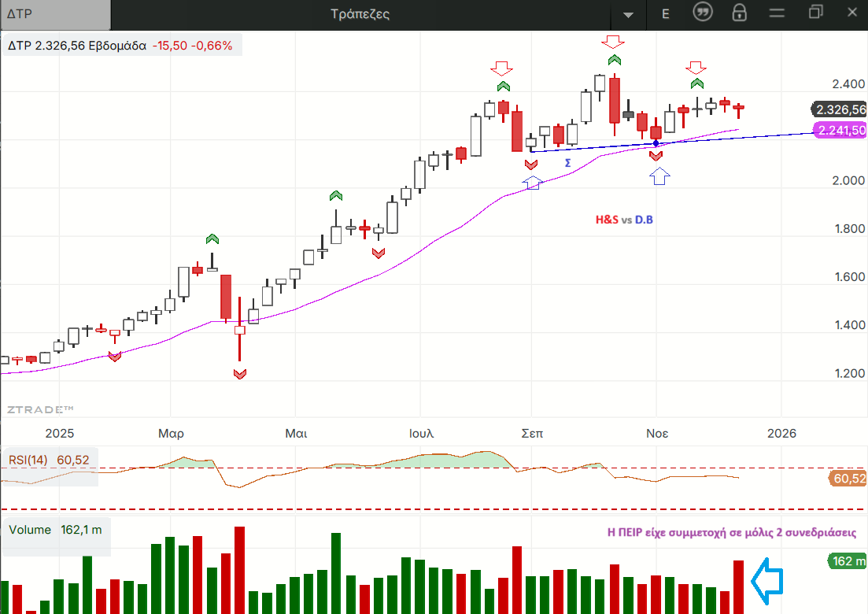
Task: Click the black 2.326,56 current price tag
Action: pyautogui.click(x=840, y=110)
